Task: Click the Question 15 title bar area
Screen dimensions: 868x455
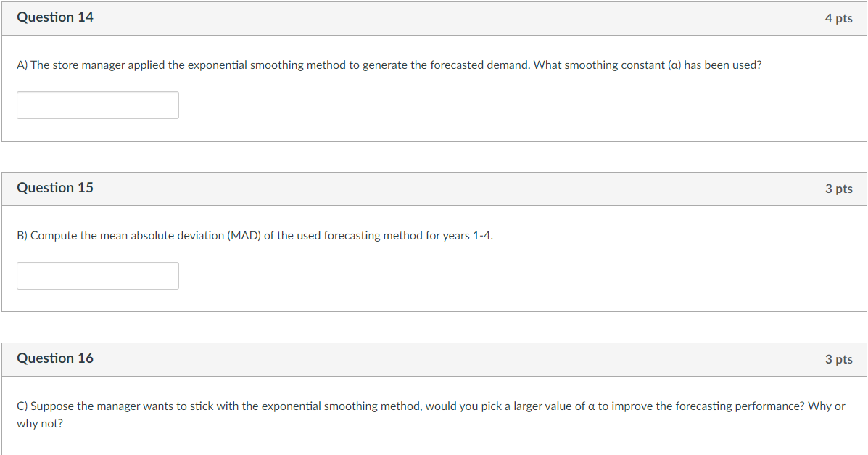Action: (434, 187)
